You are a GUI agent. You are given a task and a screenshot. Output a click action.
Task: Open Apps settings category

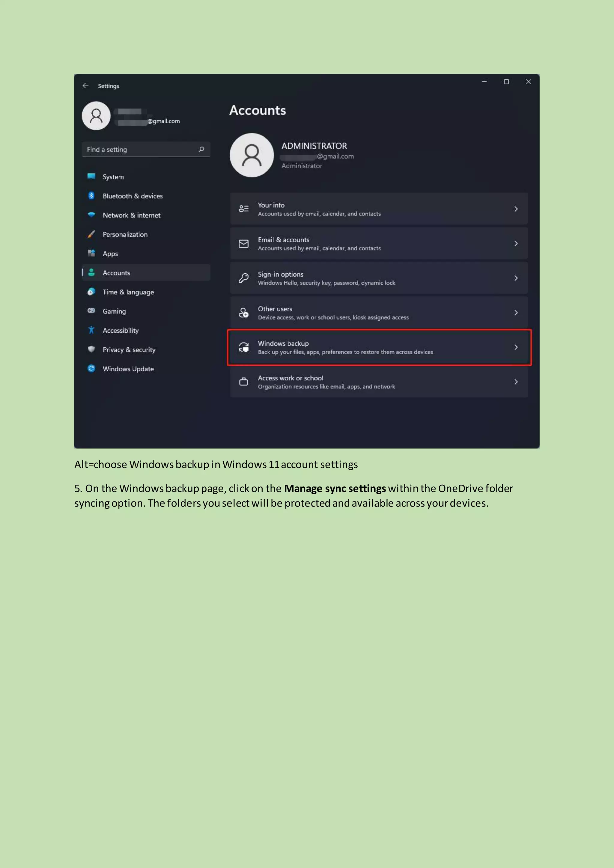click(x=110, y=254)
